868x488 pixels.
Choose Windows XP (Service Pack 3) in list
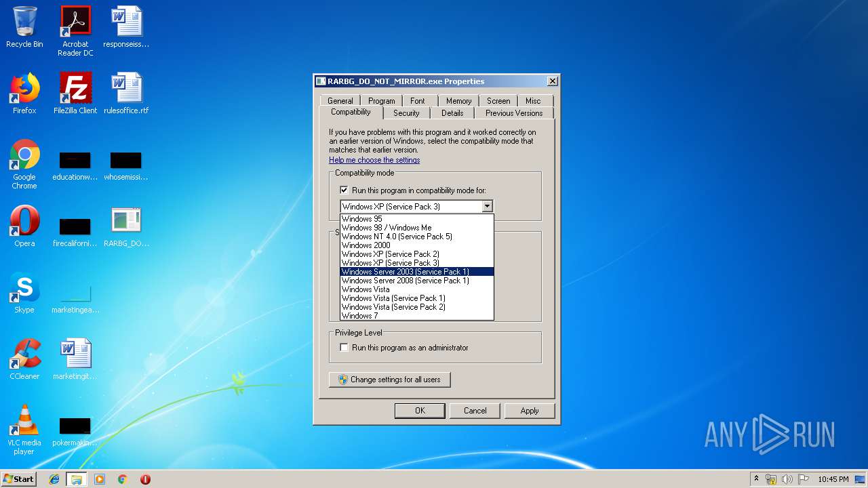(x=416, y=263)
